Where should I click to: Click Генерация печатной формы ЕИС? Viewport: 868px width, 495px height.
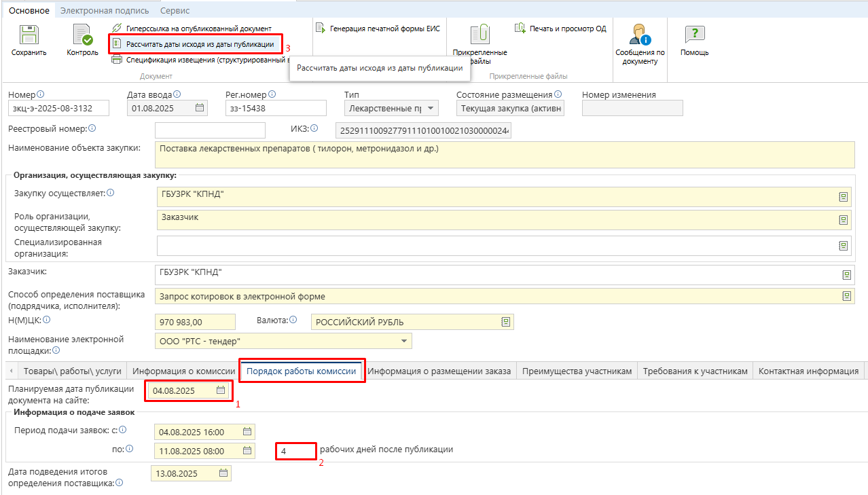378,29
